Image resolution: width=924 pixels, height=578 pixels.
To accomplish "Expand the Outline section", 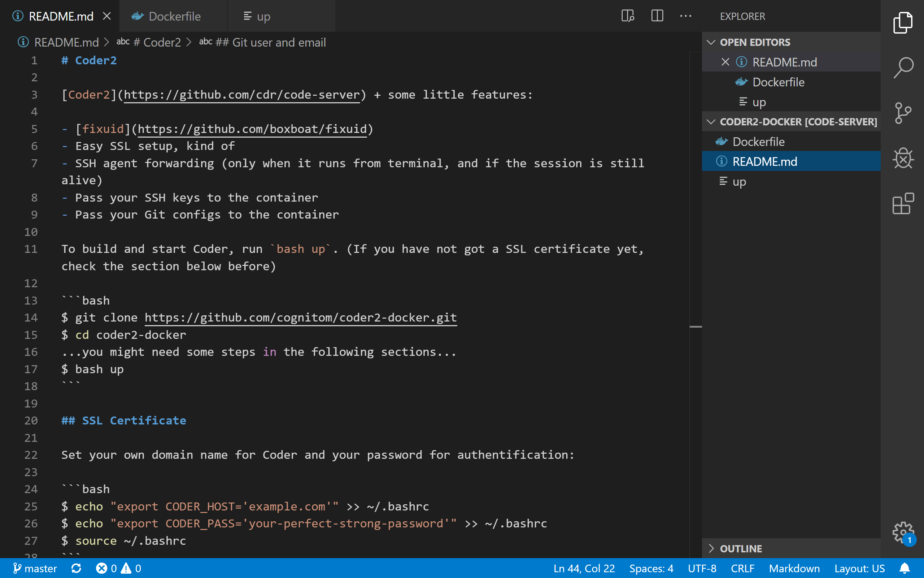I will [x=791, y=549].
